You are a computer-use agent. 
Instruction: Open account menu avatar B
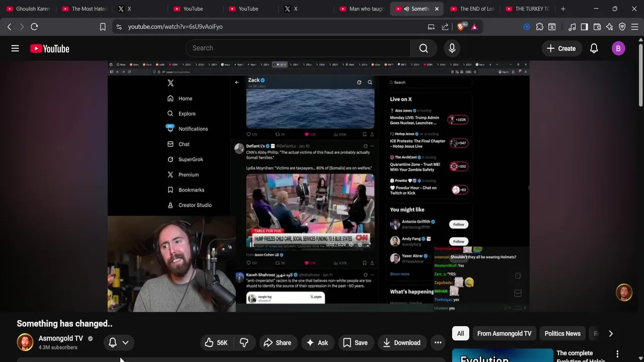618,48
